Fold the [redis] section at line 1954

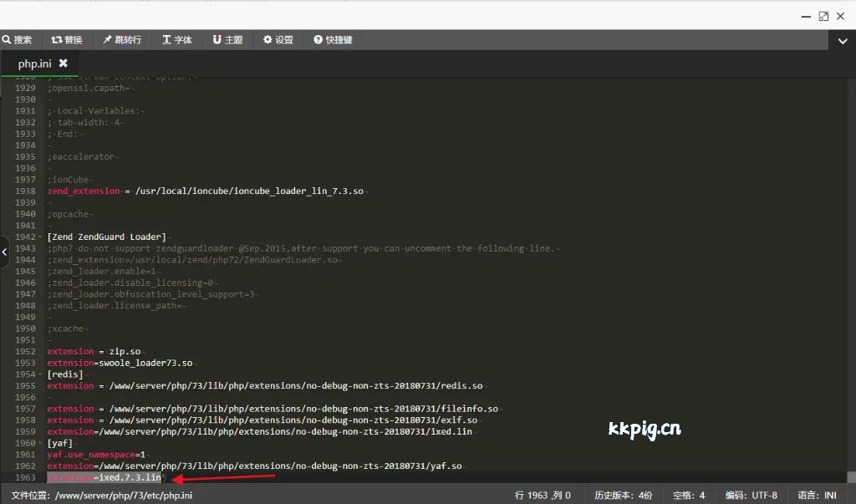[x=40, y=374]
